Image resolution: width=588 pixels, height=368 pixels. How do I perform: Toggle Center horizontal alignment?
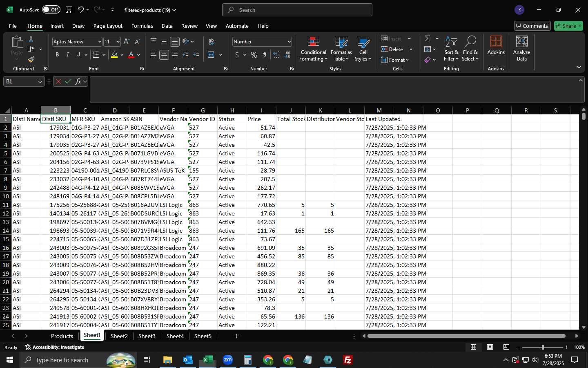tap(164, 55)
